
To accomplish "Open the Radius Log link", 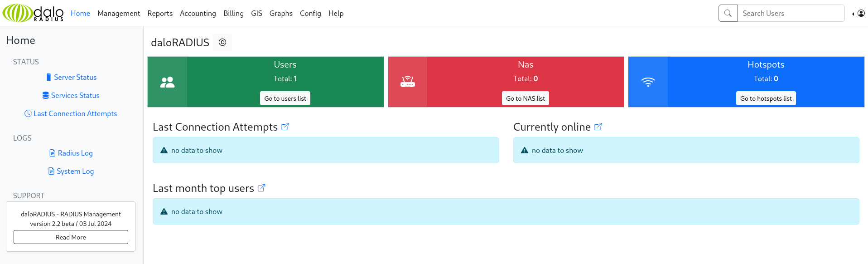I will pos(71,153).
